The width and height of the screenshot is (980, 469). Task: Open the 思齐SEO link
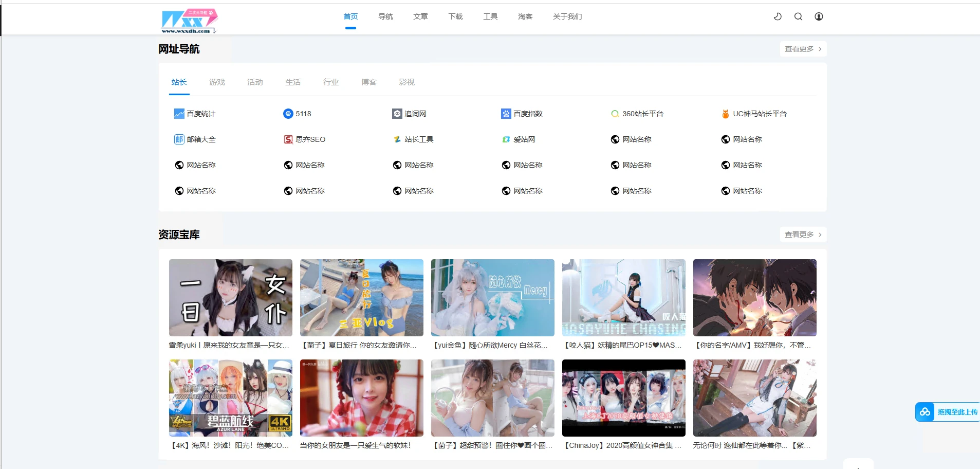(310, 139)
